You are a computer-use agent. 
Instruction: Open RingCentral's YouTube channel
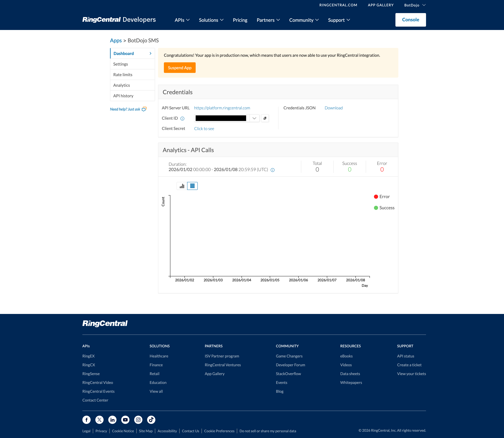(x=125, y=420)
